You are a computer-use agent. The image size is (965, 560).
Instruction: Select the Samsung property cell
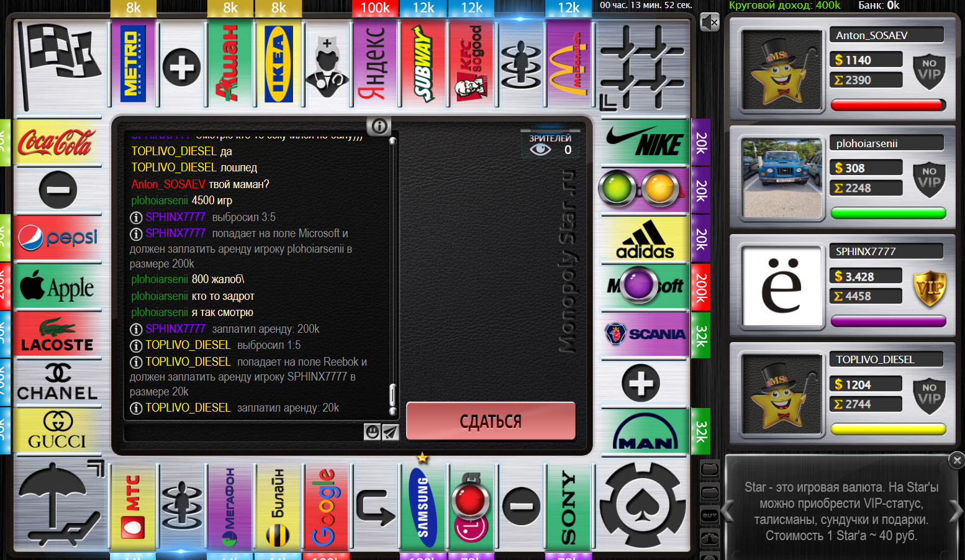[x=424, y=507]
